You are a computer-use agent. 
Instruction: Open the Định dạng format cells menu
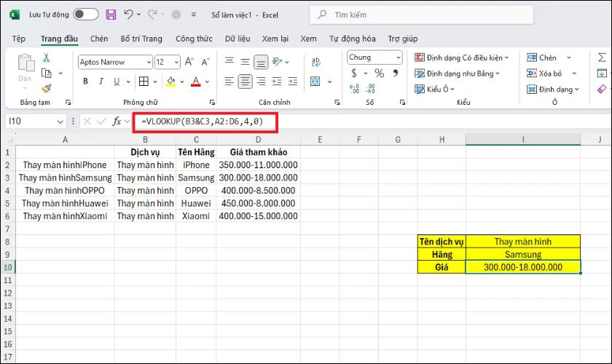553,90
